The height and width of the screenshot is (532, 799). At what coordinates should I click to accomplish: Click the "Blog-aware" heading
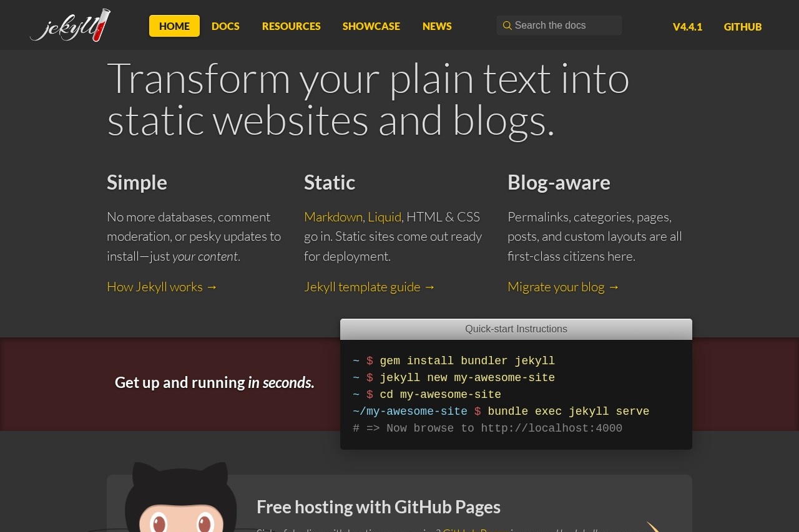point(559,183)
